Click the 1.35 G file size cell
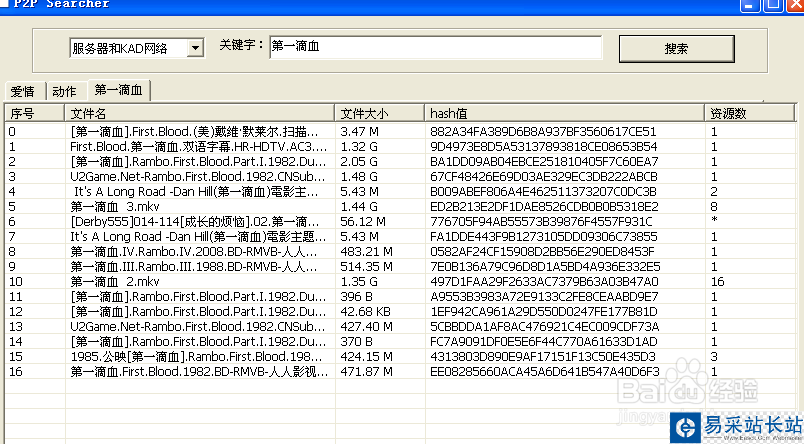 359,281
